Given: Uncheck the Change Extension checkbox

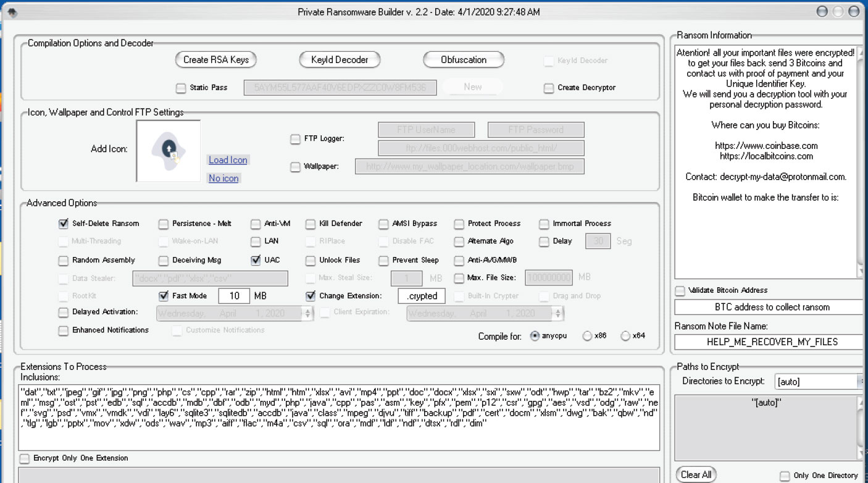Looking at the screenshot, I should coord(311,296).
